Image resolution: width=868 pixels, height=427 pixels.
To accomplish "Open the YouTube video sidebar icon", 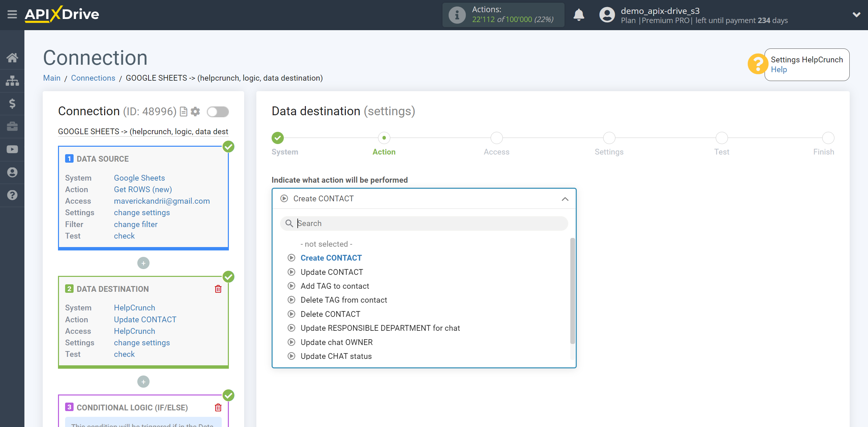I will [12, 149].
